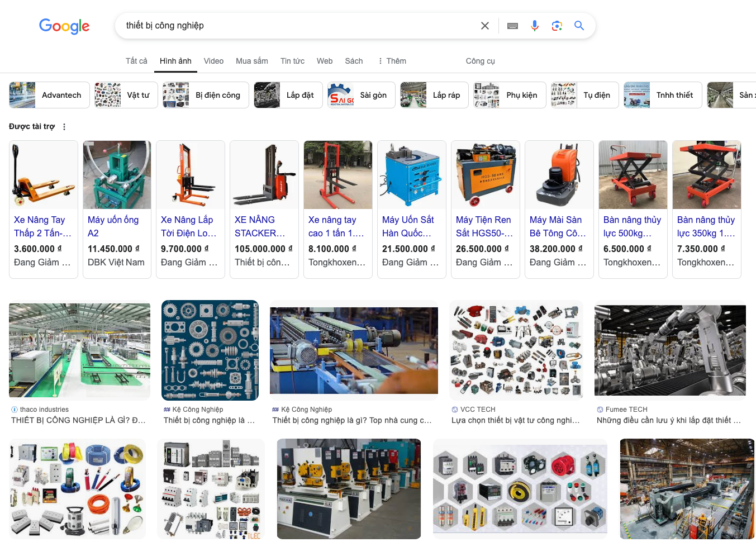The height and width of the screenshot is (542, 756).
Task: Filter by Tnhh thiết chip
Action: pos(663,95)
